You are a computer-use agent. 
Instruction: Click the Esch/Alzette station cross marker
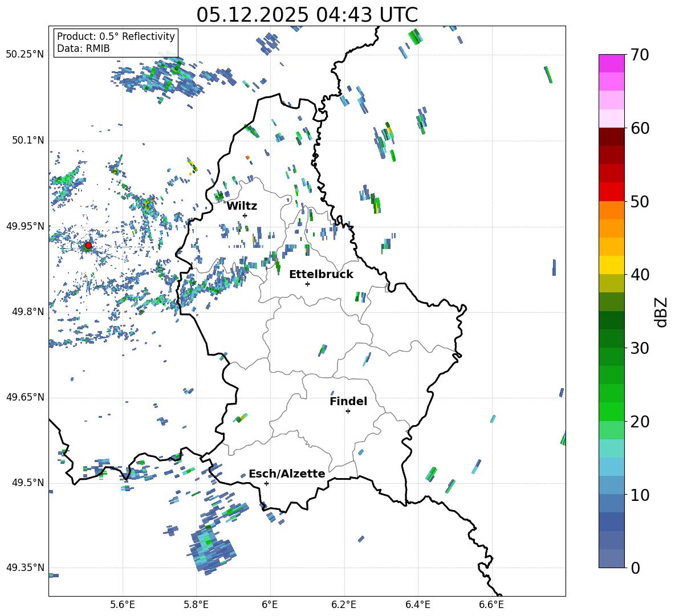click(x=266, y=483)
